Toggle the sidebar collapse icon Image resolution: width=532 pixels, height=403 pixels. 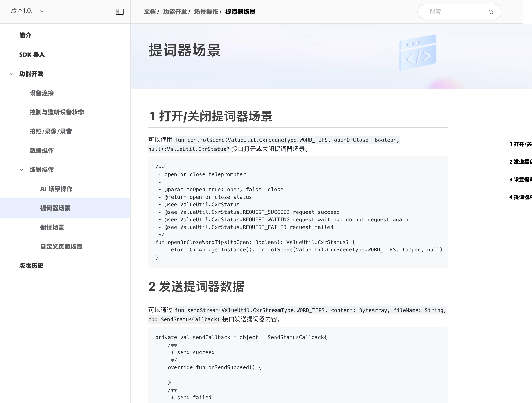(120, 12)
